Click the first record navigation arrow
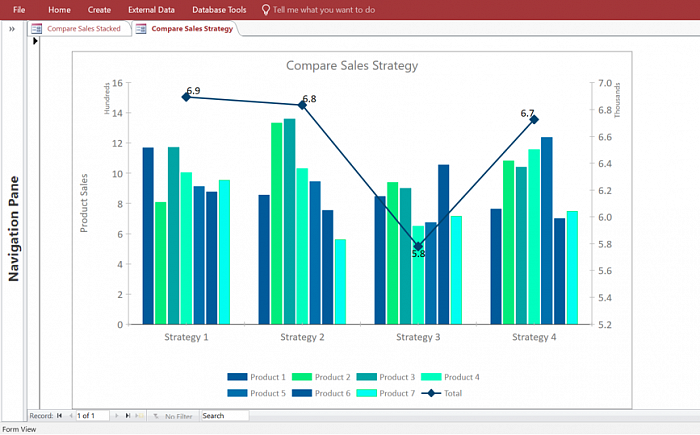Viewport: 700px width, 435px height. point(59,415)
